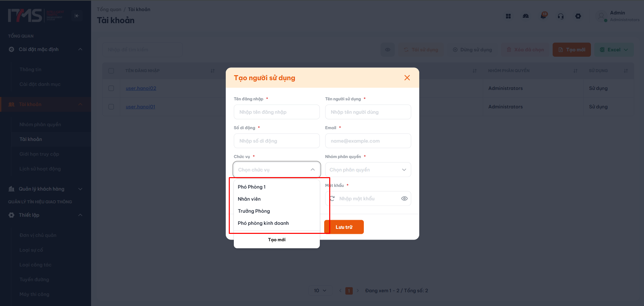Click the notification bell icon

543,16
